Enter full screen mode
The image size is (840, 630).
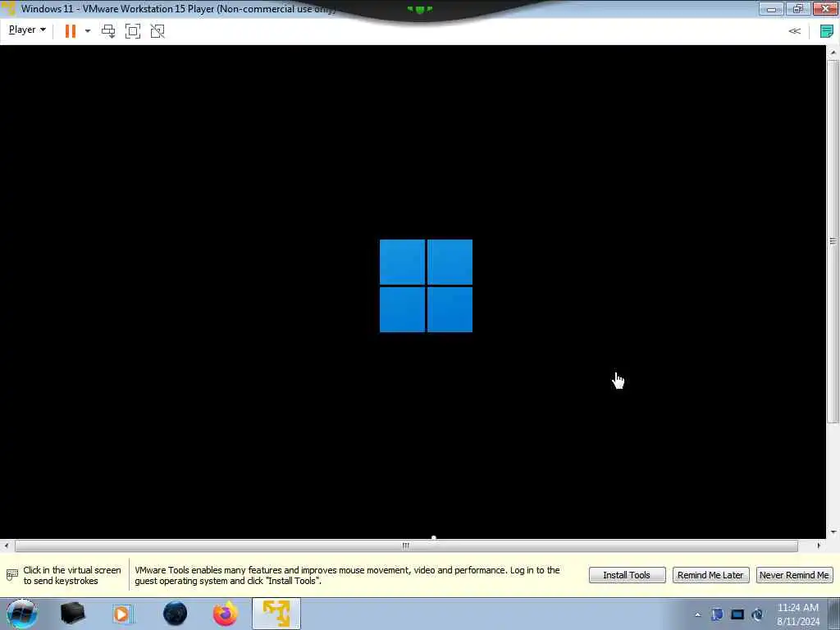point(133,31)
